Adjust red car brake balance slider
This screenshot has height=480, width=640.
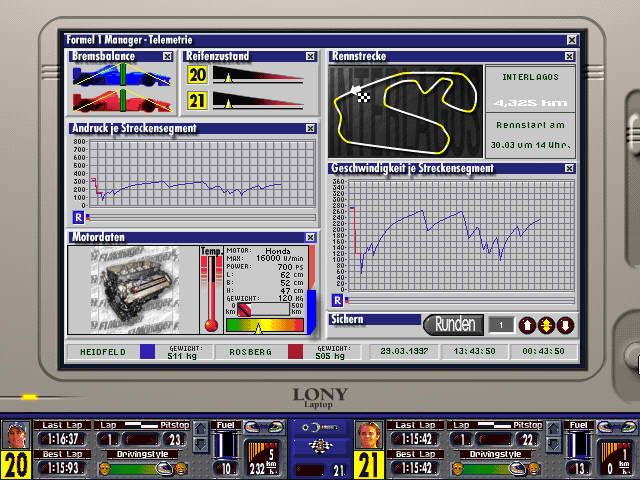[122, 100]
